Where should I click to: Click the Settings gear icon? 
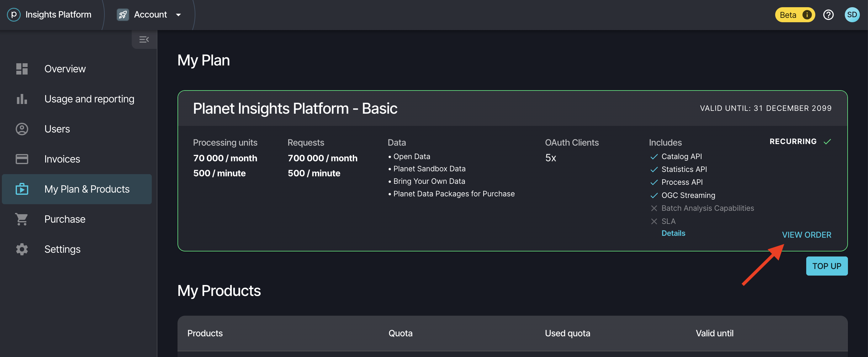coord(22,249)
